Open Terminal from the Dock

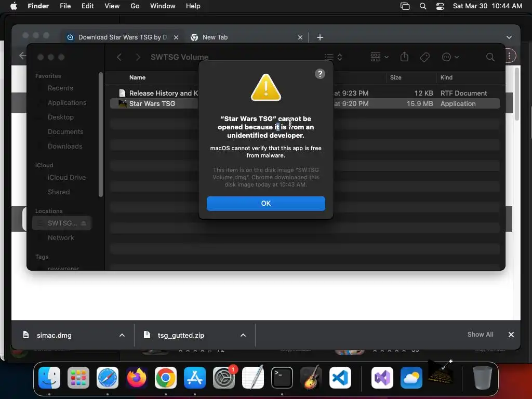282,378
